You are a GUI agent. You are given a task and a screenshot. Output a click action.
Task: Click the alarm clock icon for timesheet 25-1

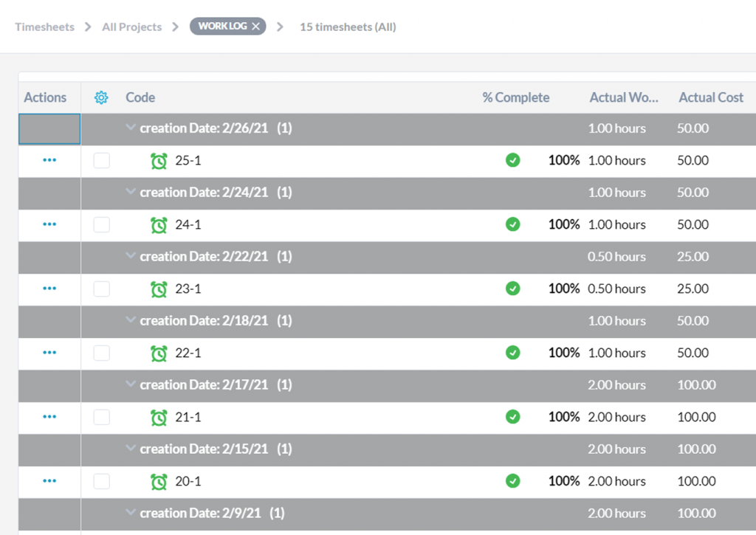point(159,161)
